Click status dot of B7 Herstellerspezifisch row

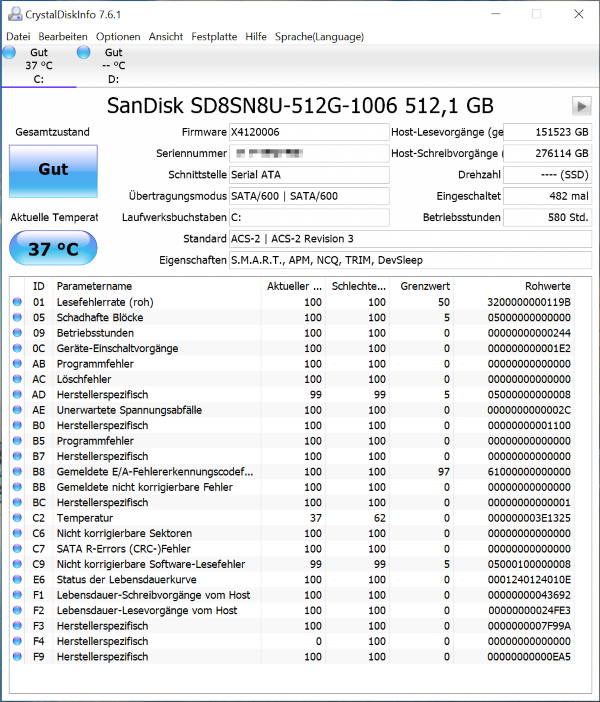(x=17, y=456)
